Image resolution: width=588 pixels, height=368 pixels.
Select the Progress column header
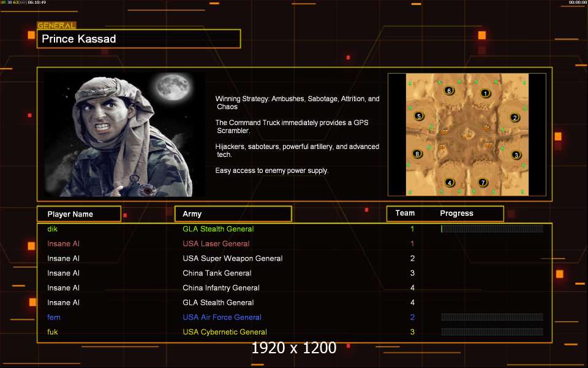pos(456,213)
